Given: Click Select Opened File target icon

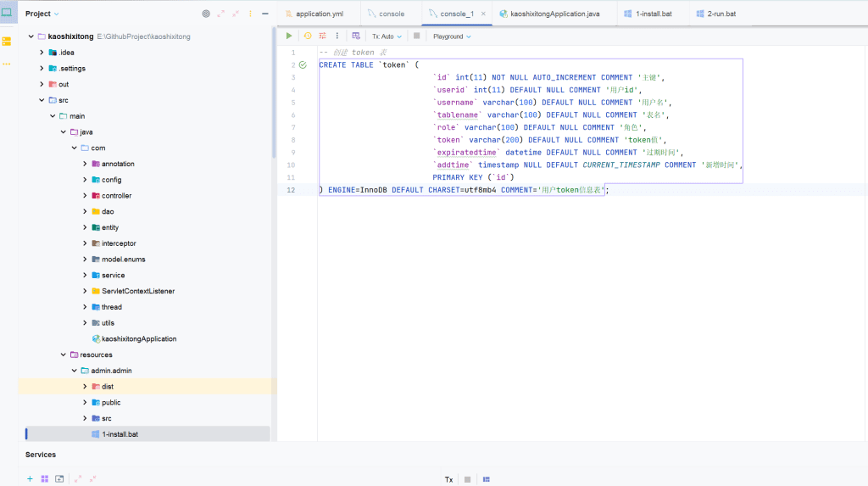Looking at the screenshot, I should point(206,14).
